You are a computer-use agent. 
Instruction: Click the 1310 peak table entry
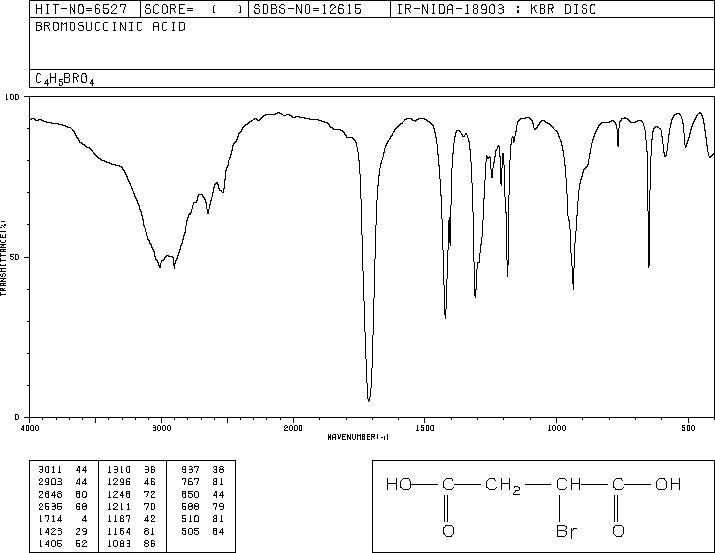coord(131,470)
